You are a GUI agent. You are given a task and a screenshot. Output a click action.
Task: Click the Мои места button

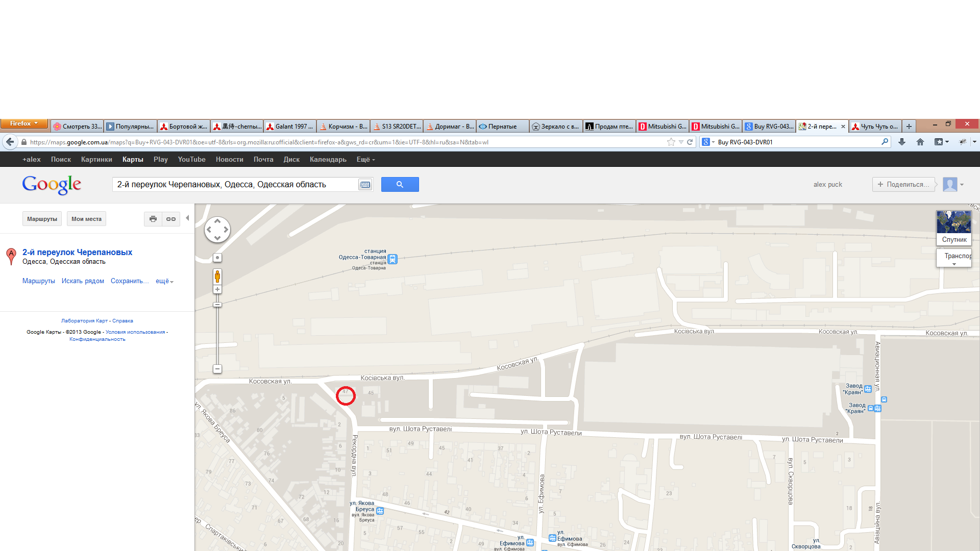(86, 219)
